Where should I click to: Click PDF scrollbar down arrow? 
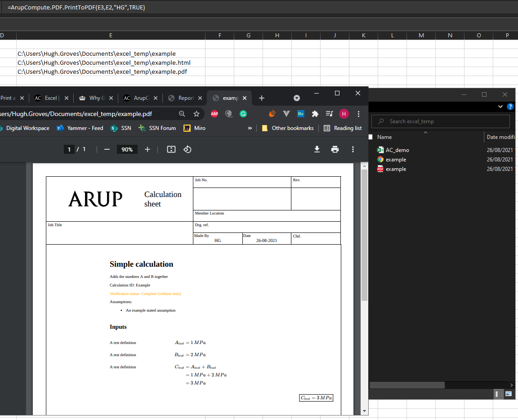(364, 411)
